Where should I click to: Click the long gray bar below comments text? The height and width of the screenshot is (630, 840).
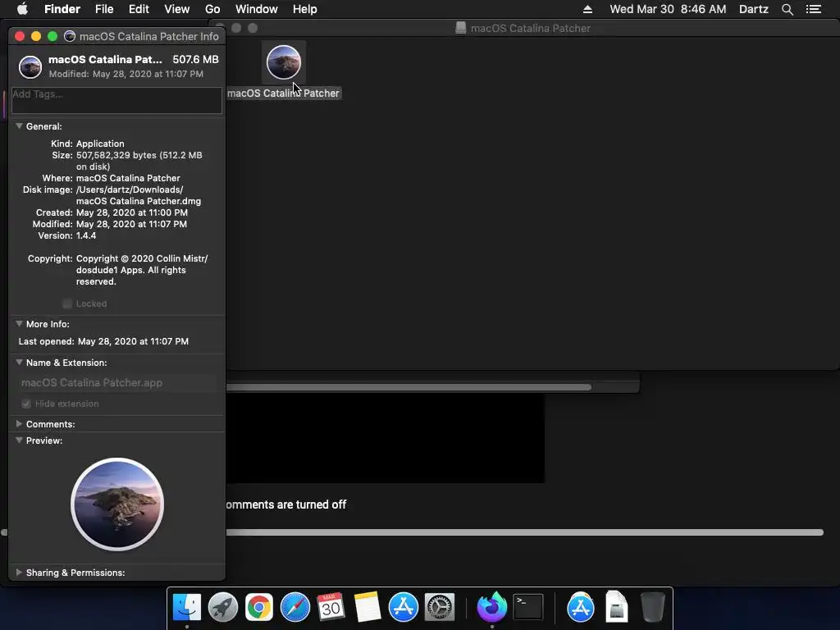[x=524, y=532]
